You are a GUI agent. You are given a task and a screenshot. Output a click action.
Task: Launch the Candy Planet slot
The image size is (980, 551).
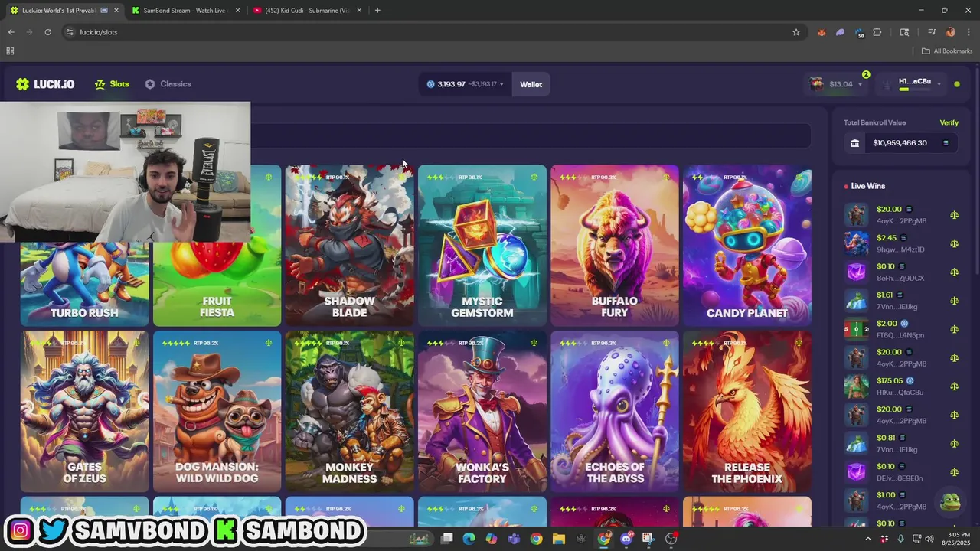click(746, 246)
